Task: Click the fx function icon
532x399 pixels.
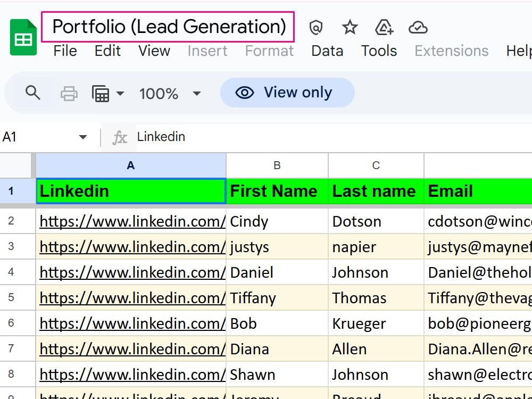Action: (119, 138)
